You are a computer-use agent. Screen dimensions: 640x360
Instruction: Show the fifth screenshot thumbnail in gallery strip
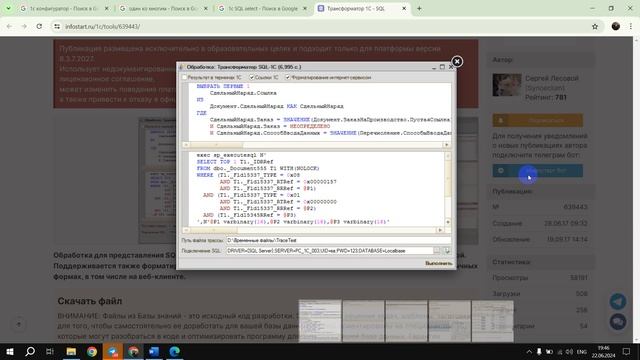point(493,321)
